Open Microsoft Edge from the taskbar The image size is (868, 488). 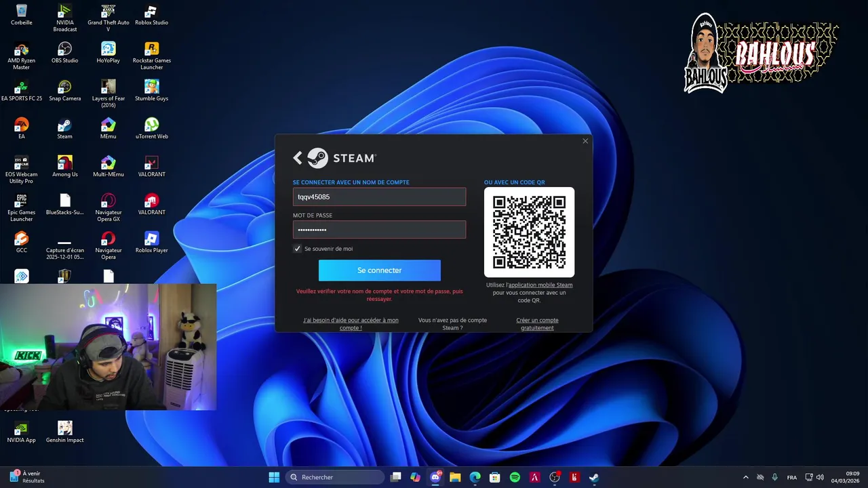(x=475, y=477)
